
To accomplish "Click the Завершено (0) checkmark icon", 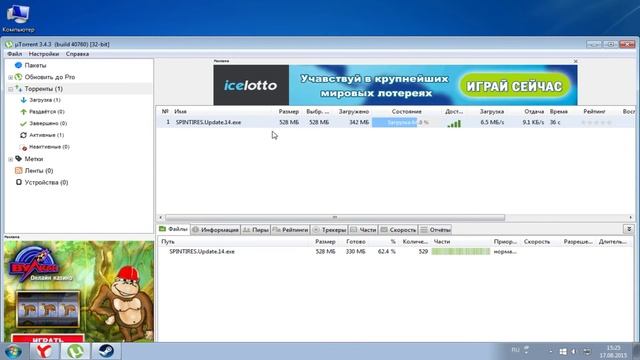I will [x=23, y=123].
